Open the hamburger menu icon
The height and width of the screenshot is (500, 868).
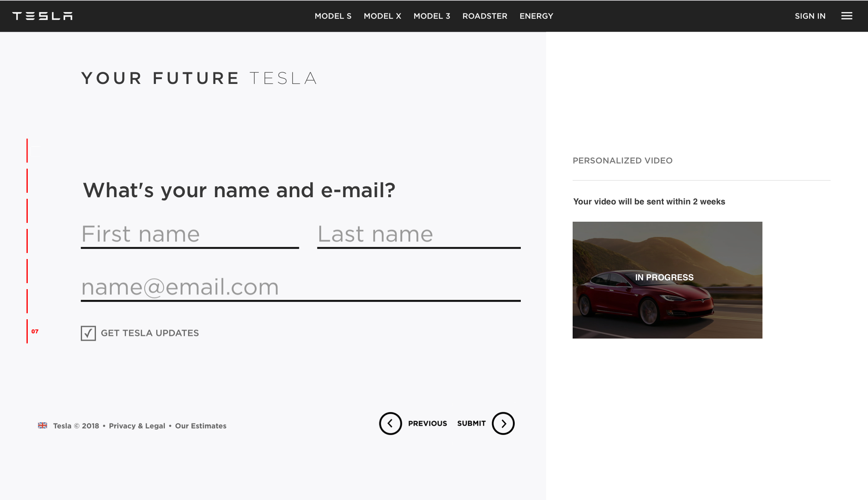pos(847,16)
